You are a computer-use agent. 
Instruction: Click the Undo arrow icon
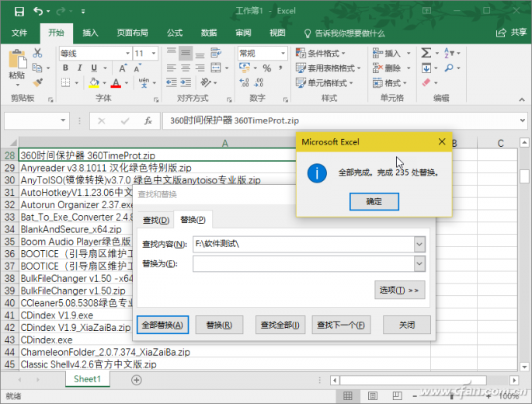point(37,12)
